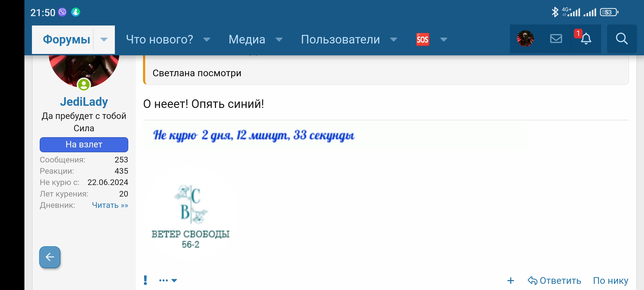Open private messages envelope icon
The height and width of the screenshot is (290, 644).
[556, 39]
